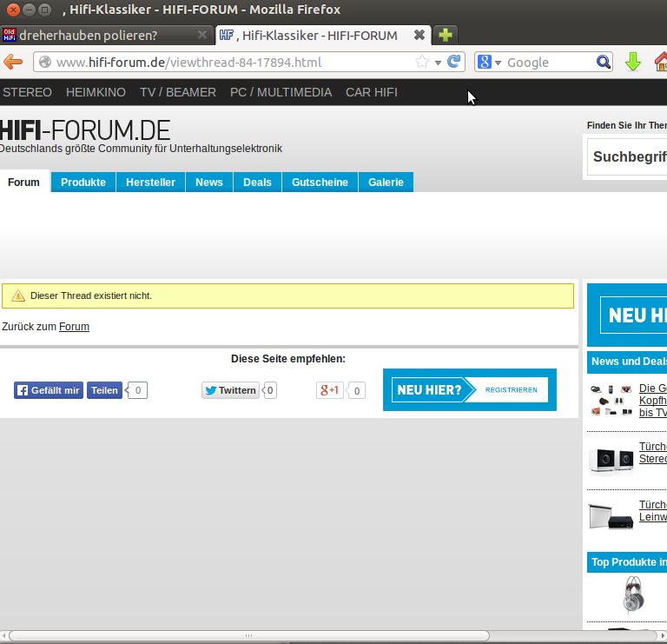Viewport: 667px width, 644px height.
Task: Open HEIMKINO section
Action: click(96, 92)
